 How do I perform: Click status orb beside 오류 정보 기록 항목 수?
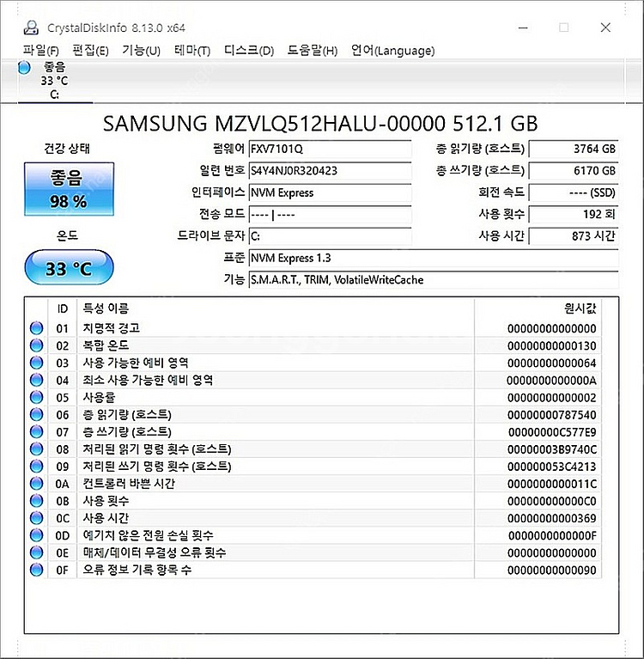[x=36, y=569]
